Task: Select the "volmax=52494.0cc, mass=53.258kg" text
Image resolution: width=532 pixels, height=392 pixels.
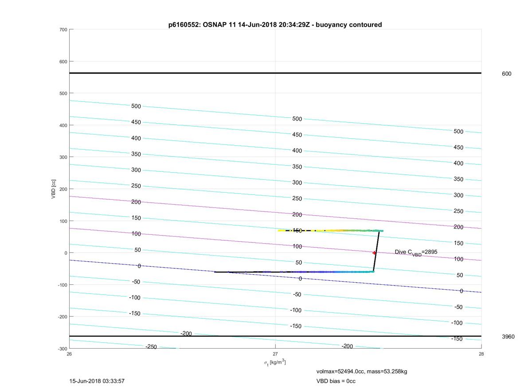Action: (x=361, y=371)
